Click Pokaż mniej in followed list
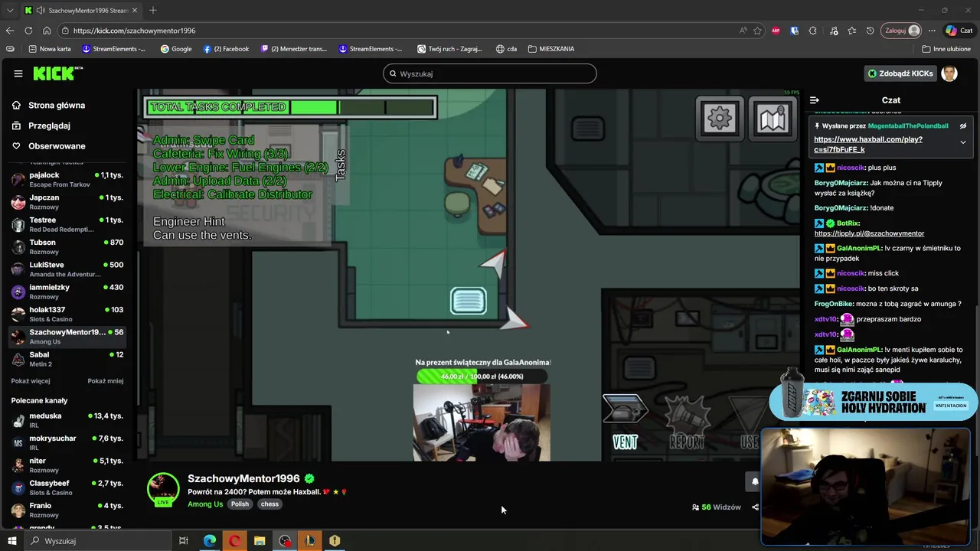This screenshot has height=551, width=980. 105,381
